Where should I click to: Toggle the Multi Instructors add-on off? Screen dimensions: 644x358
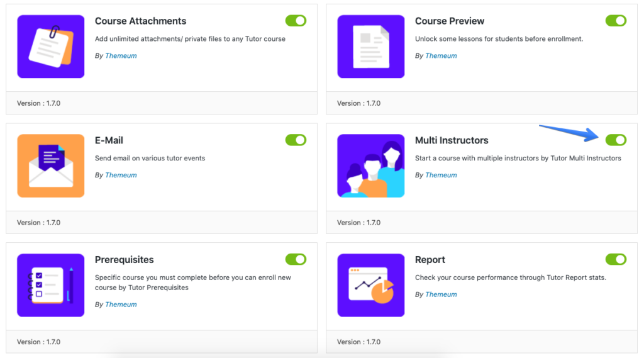click(x=616, y=140)
